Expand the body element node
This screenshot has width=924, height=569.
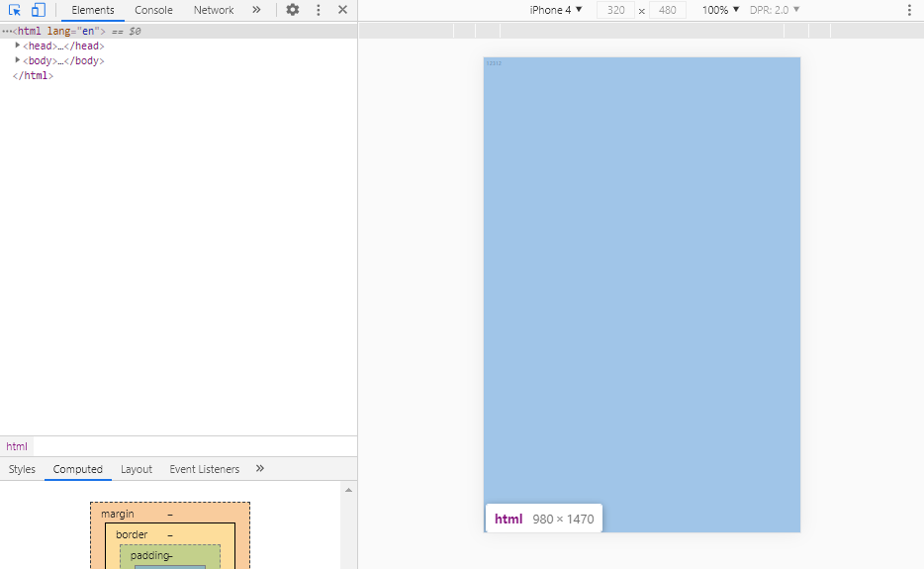coord(18,60)
